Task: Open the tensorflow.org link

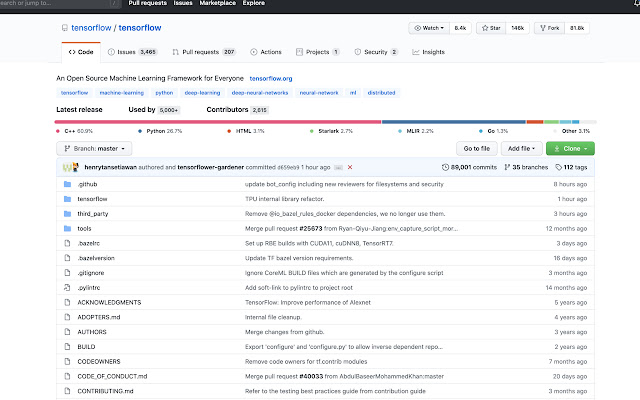Action: click(x=271, y=78)
